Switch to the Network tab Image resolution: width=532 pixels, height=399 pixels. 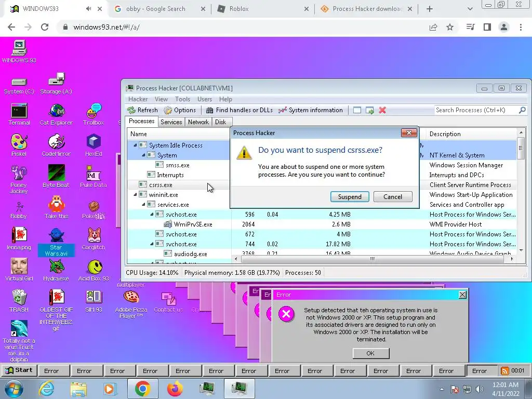pyautogui.click(x=198, y=122)
